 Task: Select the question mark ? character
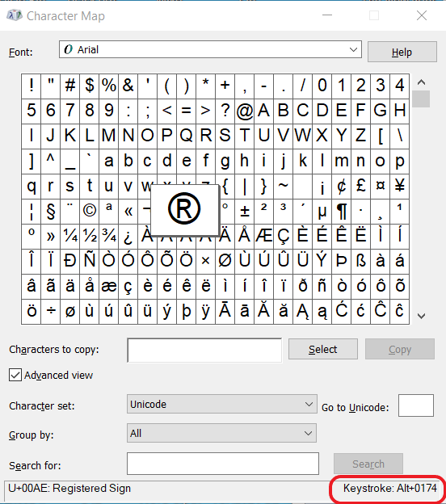[x=225, y=111]
